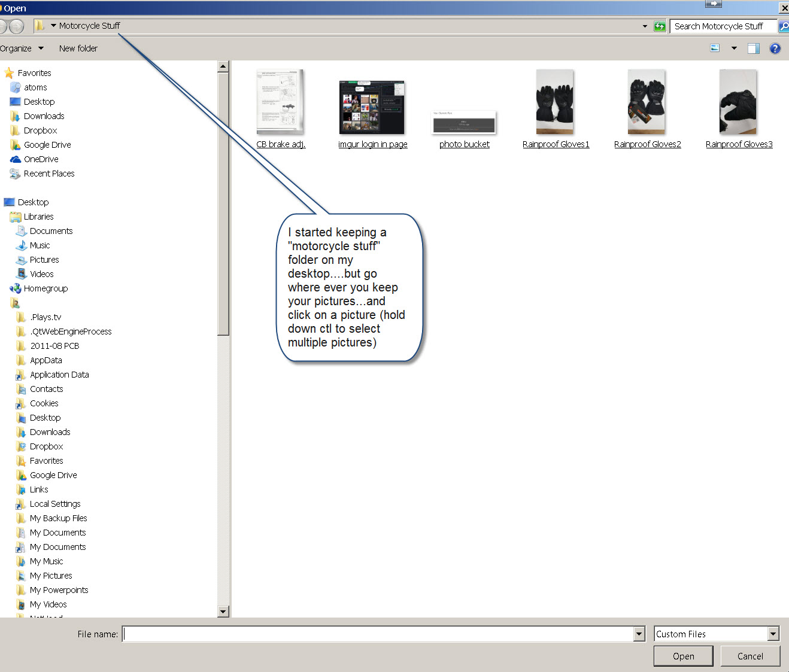Open Downloads under Favorites
The width and height of the screenshot is (789, 672).
point(44,116)
